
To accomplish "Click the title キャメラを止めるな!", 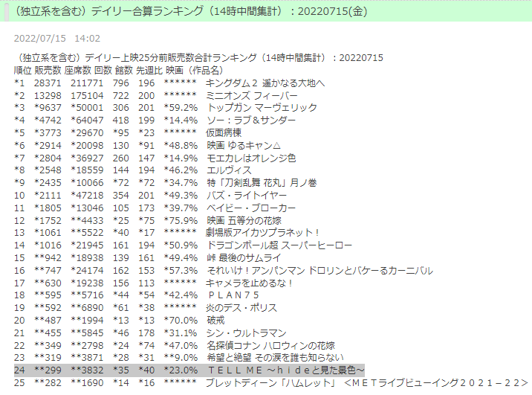I will pyautogui.click(x=249, y=283).
